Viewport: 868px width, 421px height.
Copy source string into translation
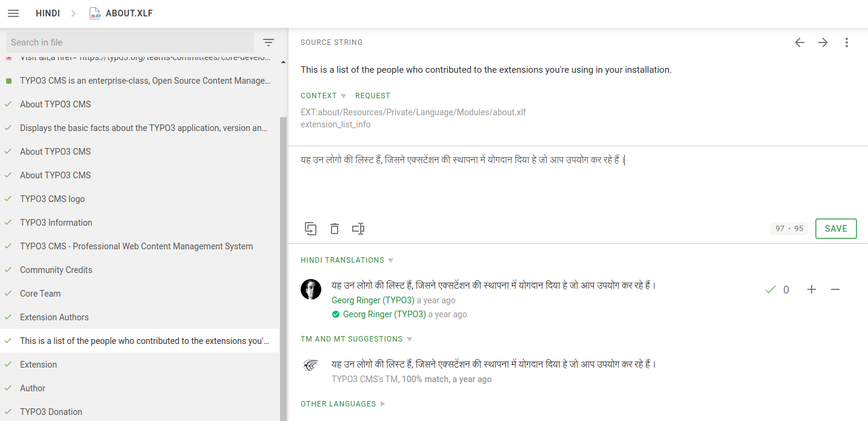point(310,229)
